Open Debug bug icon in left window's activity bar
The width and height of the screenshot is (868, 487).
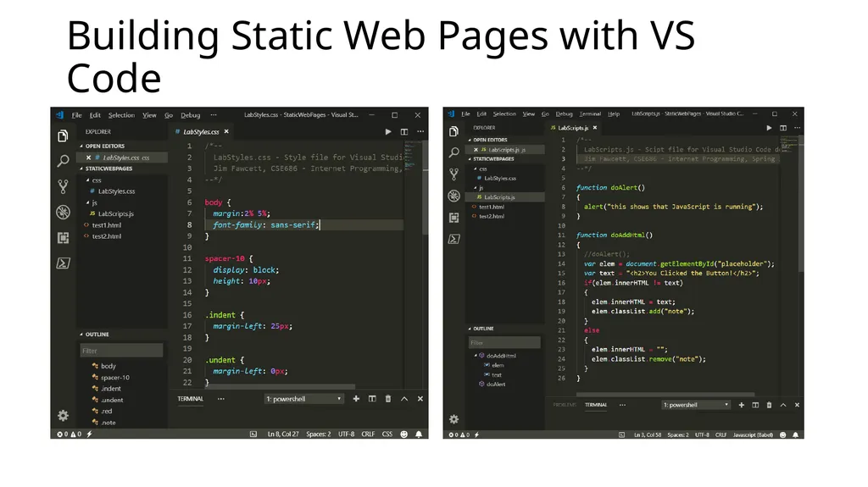pos(63,212)
